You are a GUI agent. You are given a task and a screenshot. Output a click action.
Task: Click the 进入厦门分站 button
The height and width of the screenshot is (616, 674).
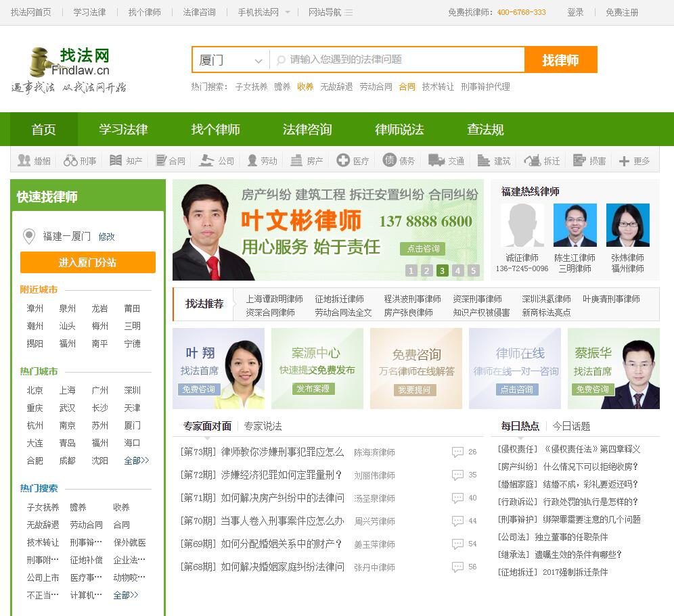point(88,262)
